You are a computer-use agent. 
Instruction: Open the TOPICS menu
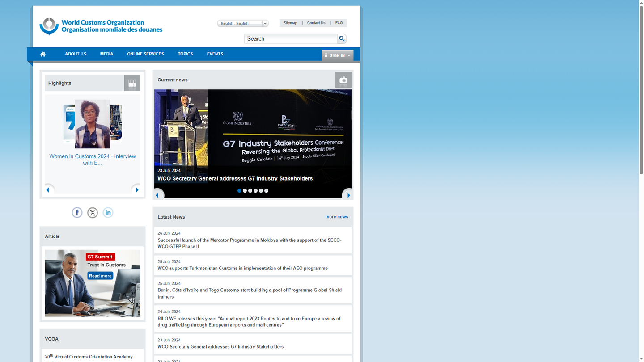pos(185,54)
